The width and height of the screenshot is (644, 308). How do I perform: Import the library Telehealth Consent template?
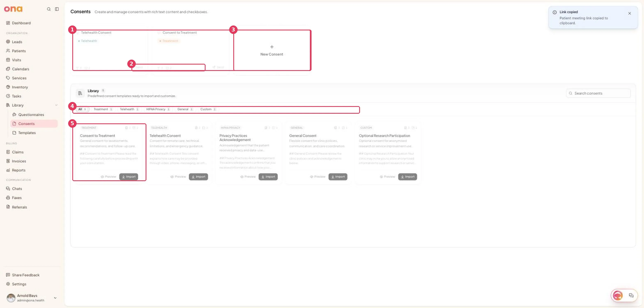click(198, 177)
